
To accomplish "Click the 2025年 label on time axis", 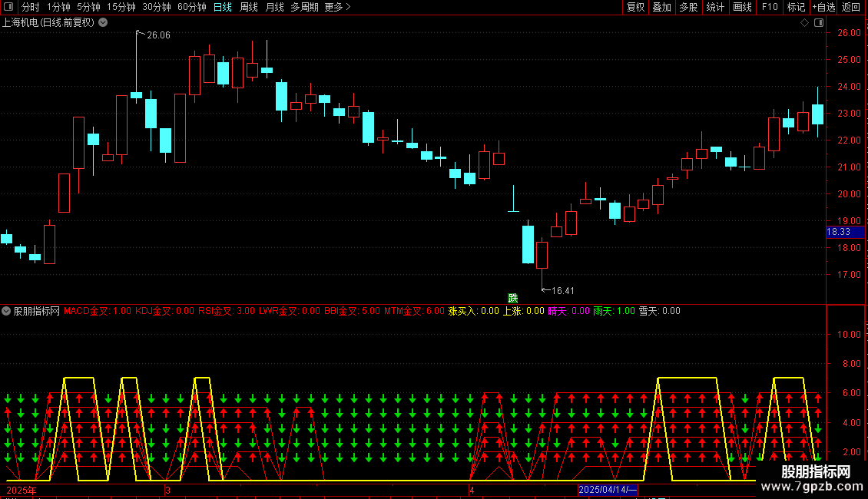I will coord(22,490).
